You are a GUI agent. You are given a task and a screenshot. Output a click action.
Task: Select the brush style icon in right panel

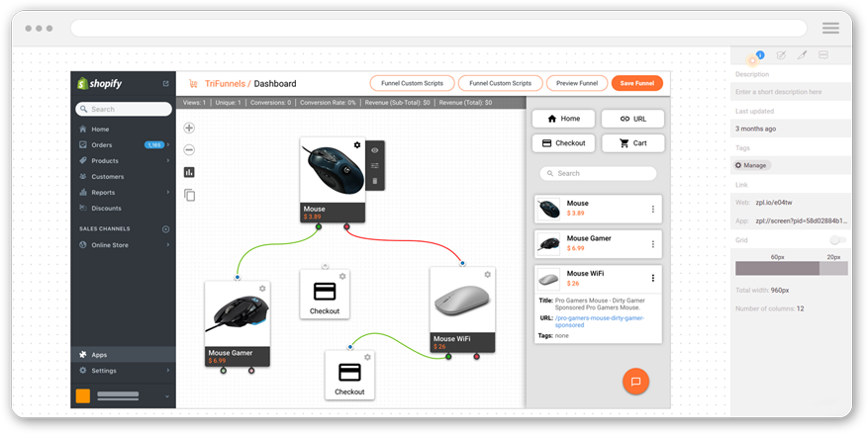[x=802, y=54]
